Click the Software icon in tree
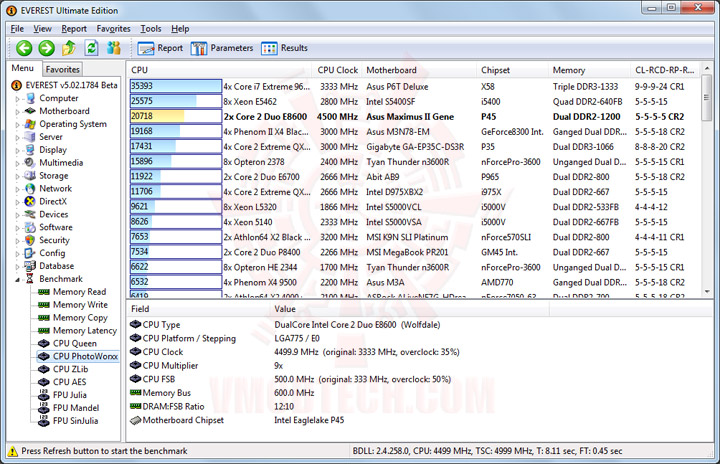The image size is (720, 464). (x=30, y=227)
